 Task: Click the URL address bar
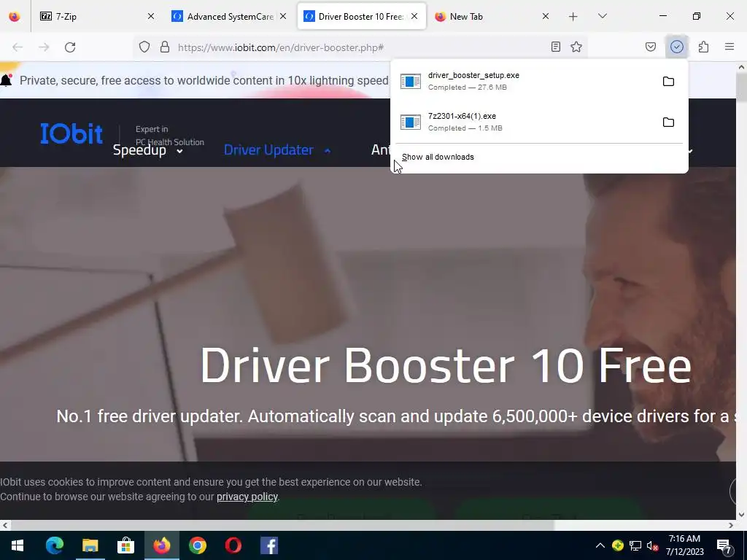[360, 47]
